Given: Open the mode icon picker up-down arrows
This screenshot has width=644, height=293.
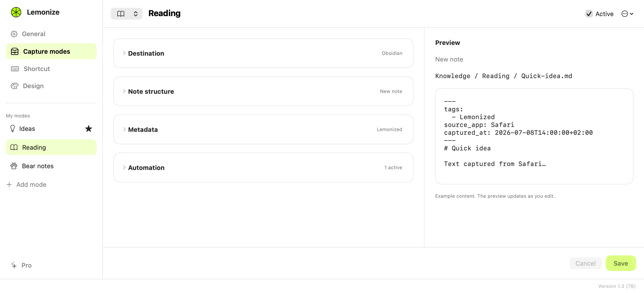Looking at the screenshot, I should (x=135, y=14).
